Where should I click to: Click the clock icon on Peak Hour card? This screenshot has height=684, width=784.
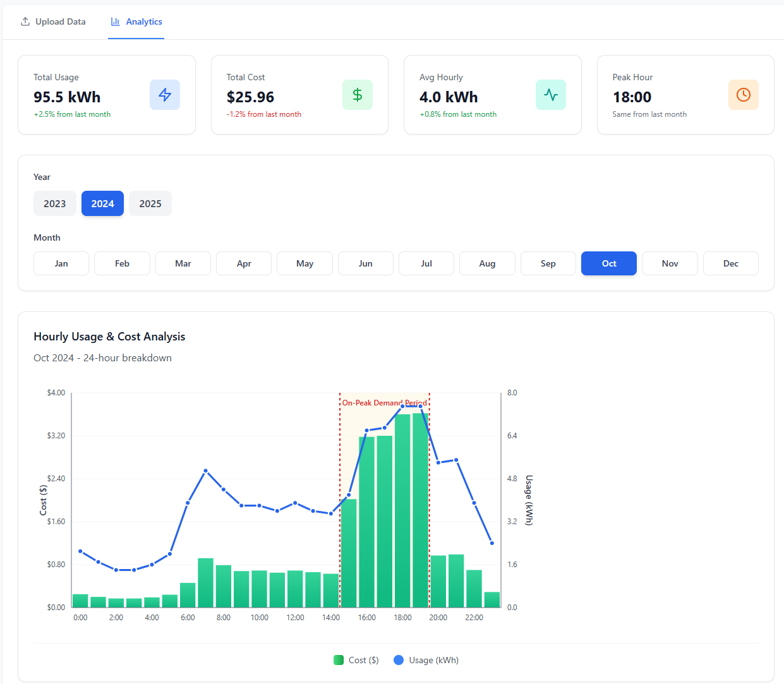(x=744, y=95)
